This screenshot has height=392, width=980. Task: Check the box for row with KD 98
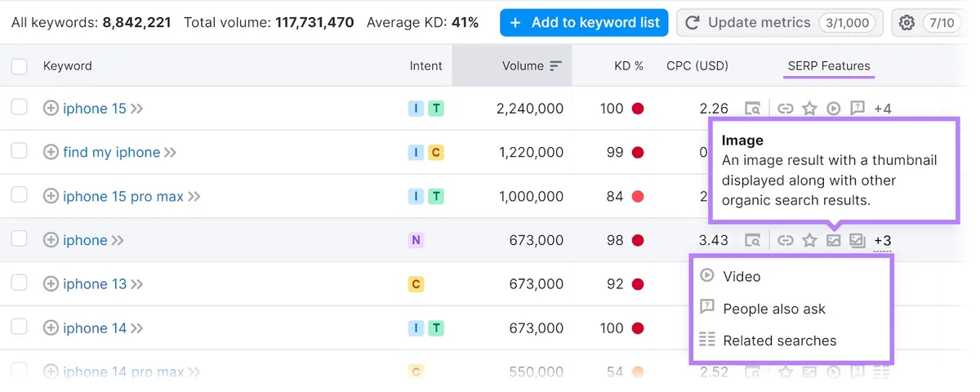tap(19, 239)
